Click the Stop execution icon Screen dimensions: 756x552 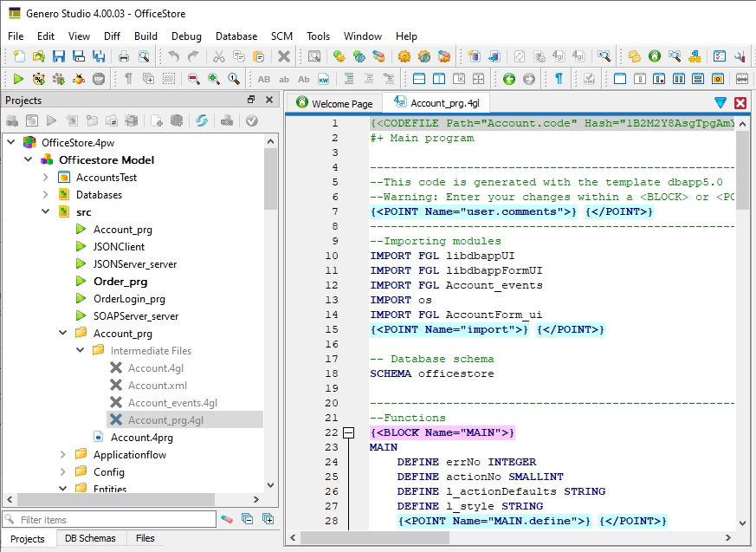[98, 78]
